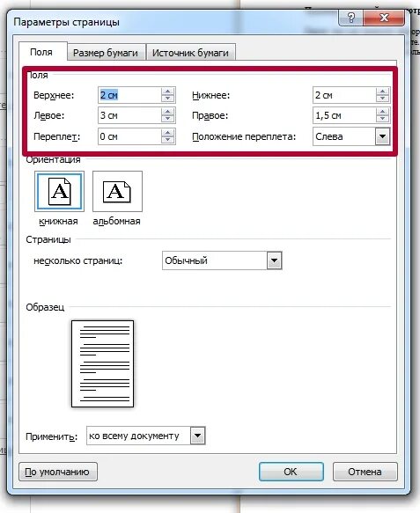The height and width of the screenshot is (513, 420).
Task: Switch to the Поля tab
Action: point(41,52)
